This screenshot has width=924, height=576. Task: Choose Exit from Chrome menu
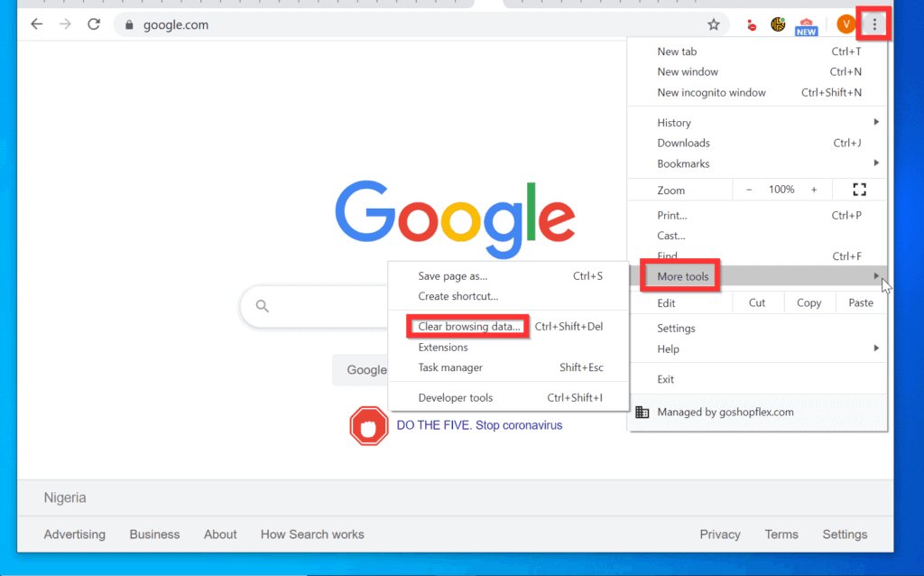coord(757,379)
